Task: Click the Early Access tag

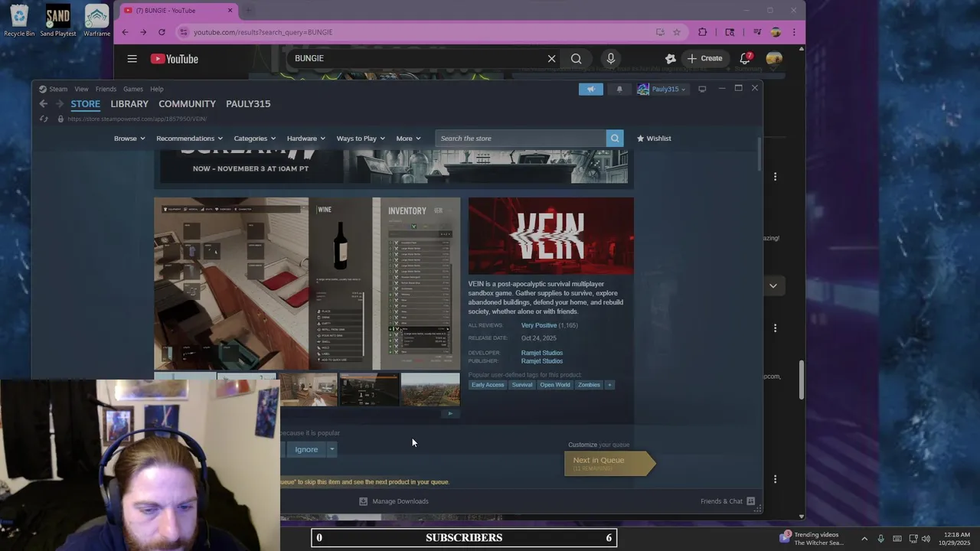Action: tap(488, 385)
